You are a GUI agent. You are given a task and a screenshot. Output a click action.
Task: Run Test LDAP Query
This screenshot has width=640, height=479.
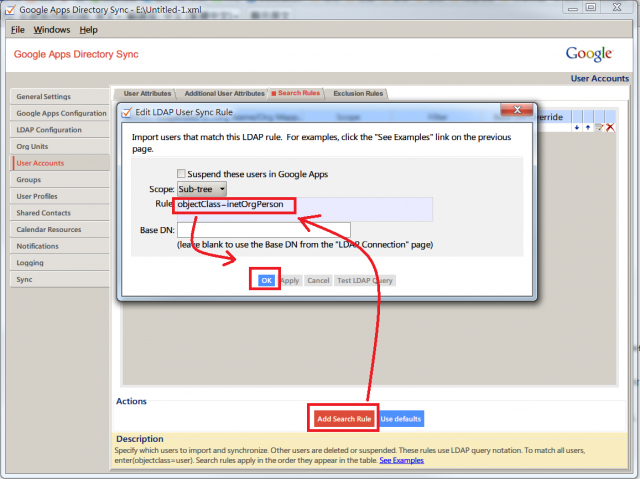point(365,280)
